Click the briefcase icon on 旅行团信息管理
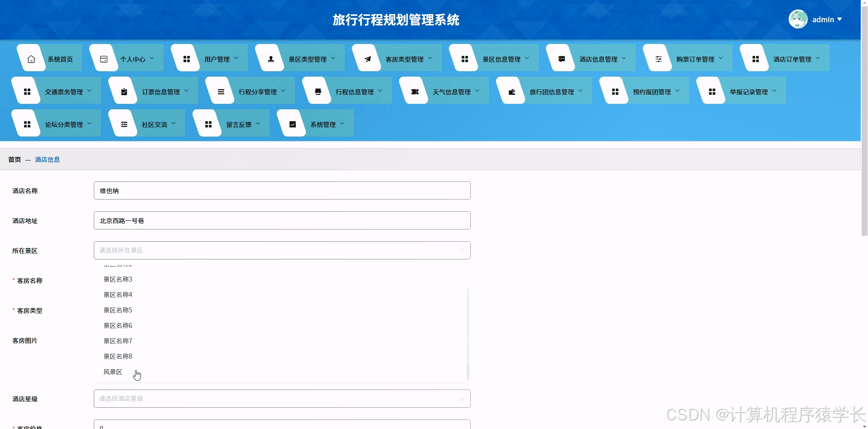This screenshot has height=429, width=868. pos(511,91)
